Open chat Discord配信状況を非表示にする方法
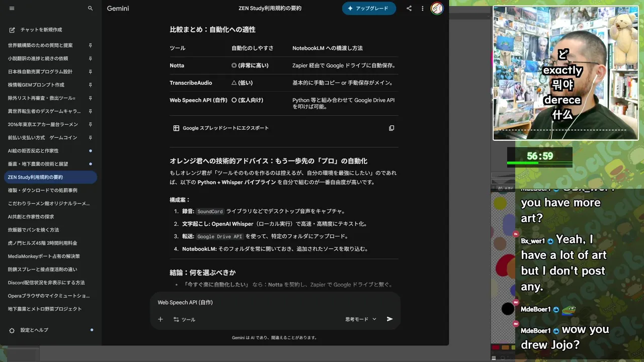 46,283
